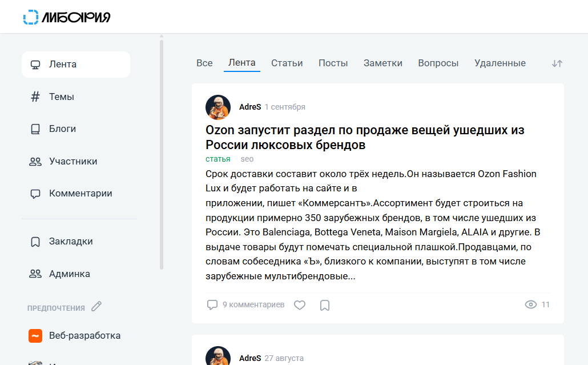Screen dimensions: 588x365
Task: Open the Веб-разработка orange topic icon
Action: point(35,336)
